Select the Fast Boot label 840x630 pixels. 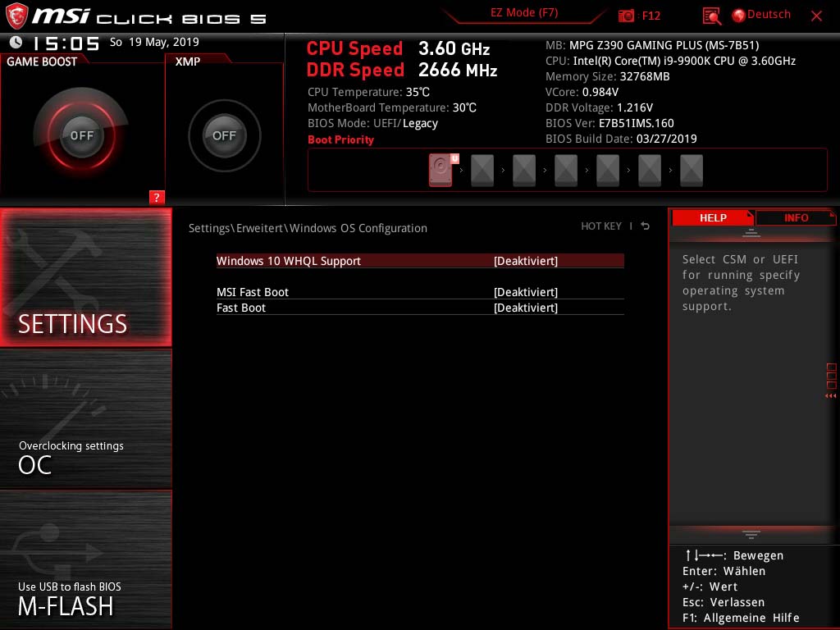pyautogui.click(x=241, y=308)
